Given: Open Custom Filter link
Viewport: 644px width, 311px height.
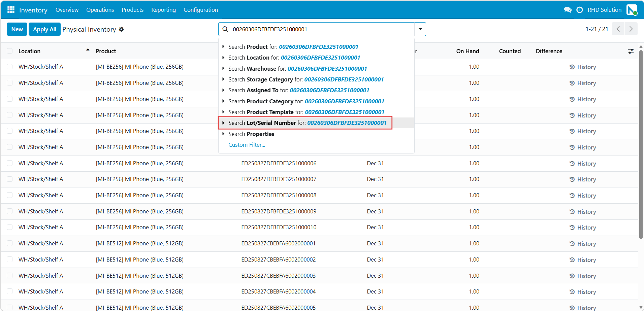Looking at the screenshot, I should coord(247,145).
